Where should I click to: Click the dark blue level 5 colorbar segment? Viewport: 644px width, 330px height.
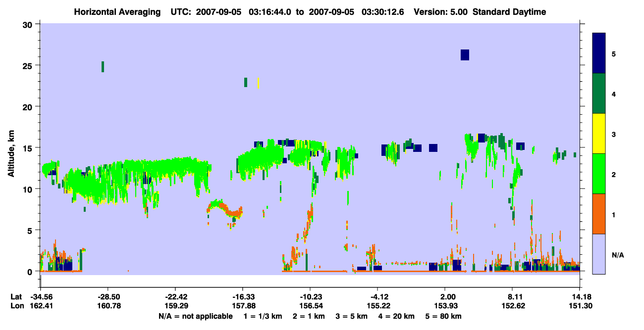pos(599,53)
